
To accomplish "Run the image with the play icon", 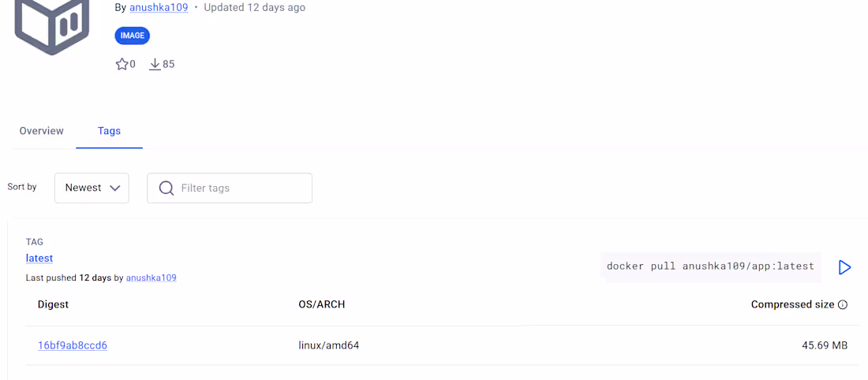I will [x=844, y=267].
